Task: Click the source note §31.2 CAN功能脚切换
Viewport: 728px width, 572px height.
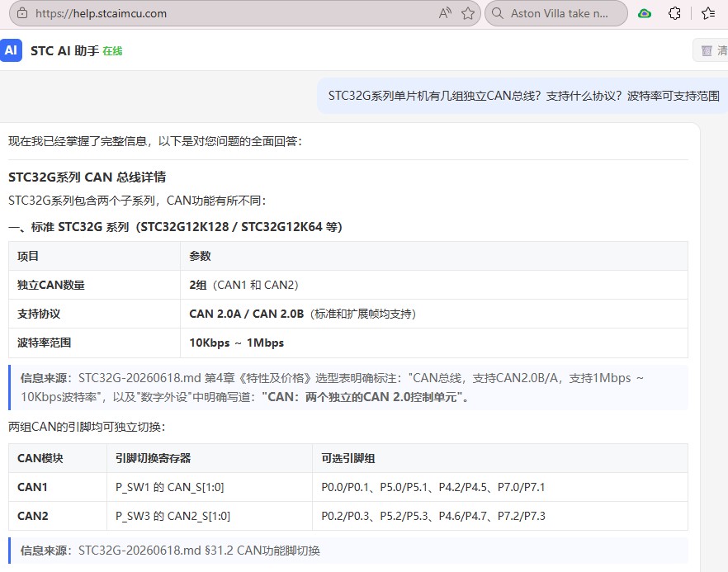Action: click(x=348, y=551)
